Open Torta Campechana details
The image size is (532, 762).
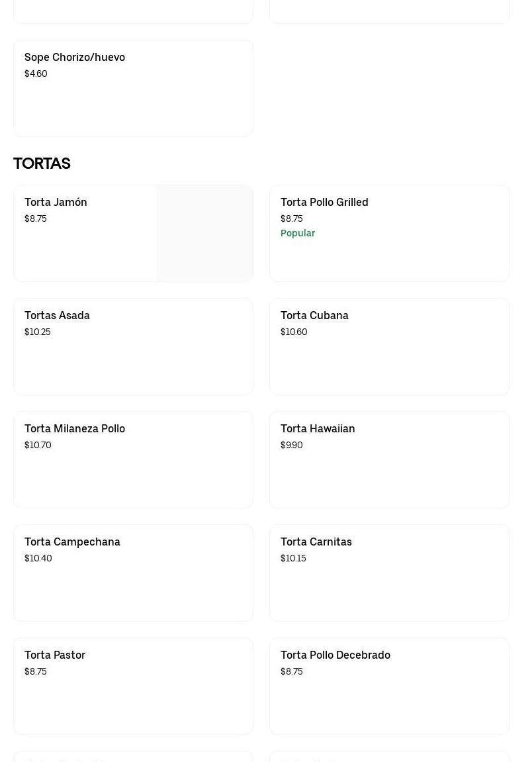pos(133,573)
